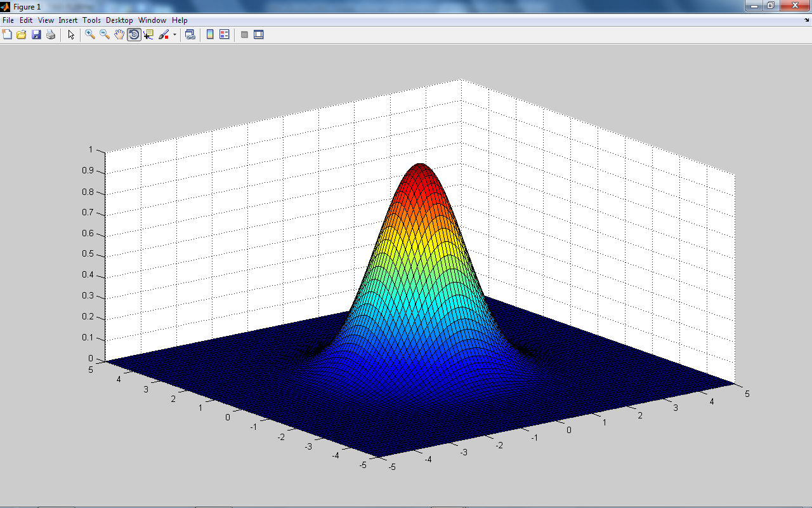
Task: Print the figure using printer icon
Action: tap(51, 34)
